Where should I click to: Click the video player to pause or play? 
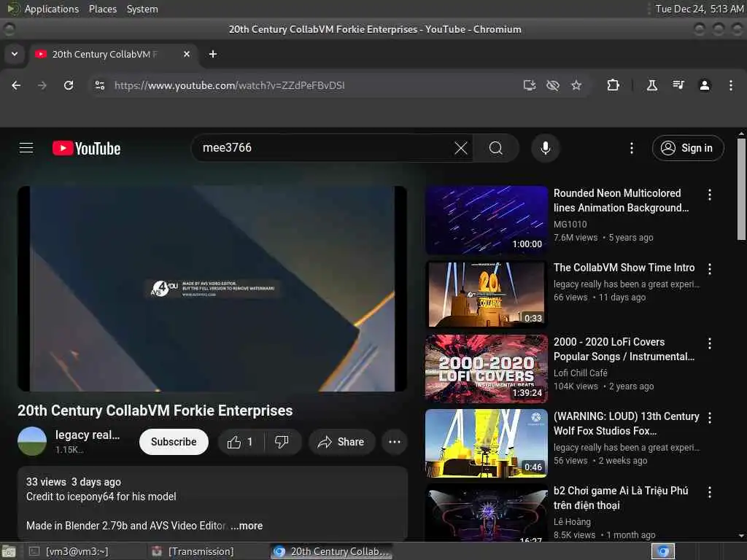212,289
